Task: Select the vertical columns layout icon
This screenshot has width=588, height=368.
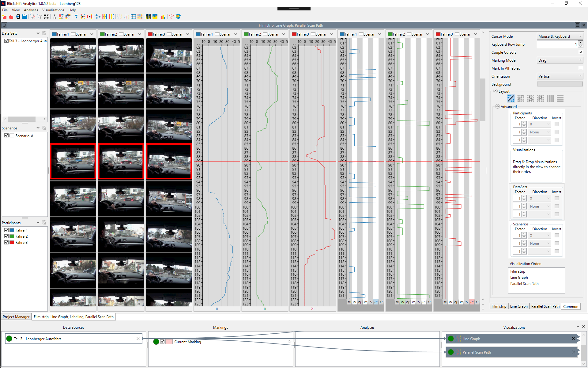Action: coord(550,98)
